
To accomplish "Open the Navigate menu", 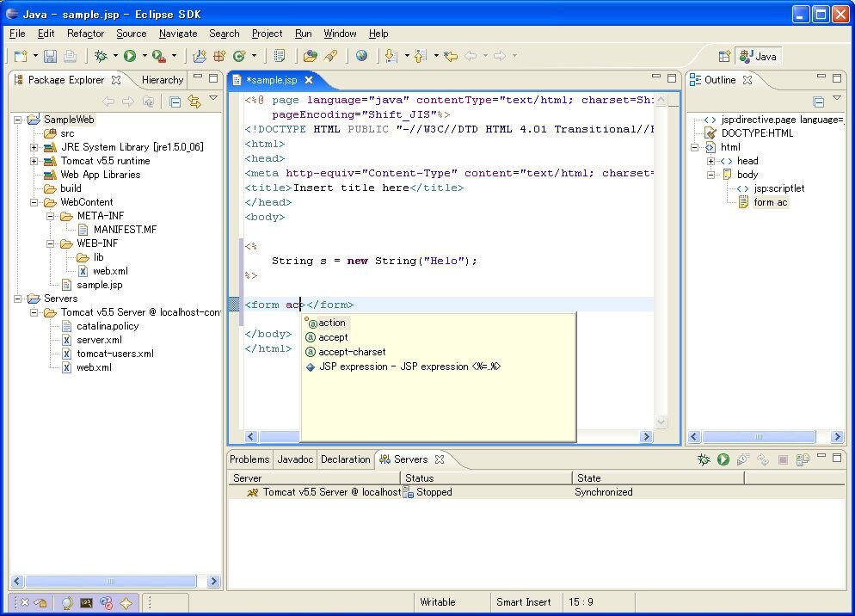I will click(178, 34).
